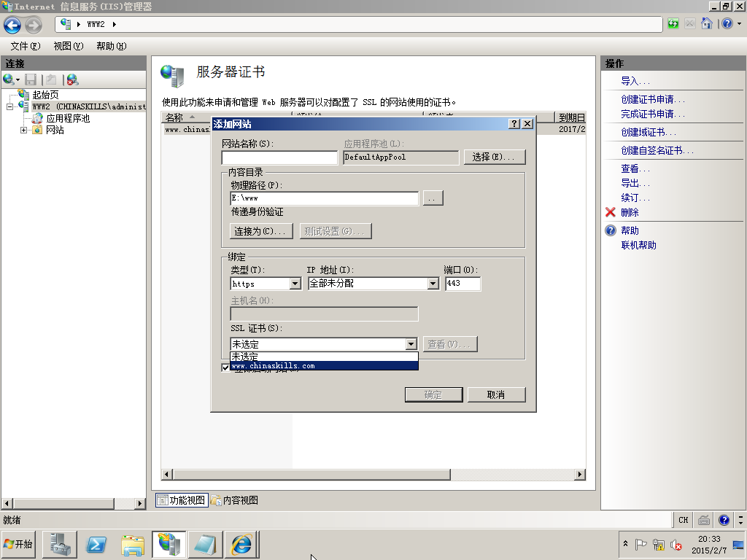
Task: Launch PowerShell from the taskbar
Action: [96, 544]
